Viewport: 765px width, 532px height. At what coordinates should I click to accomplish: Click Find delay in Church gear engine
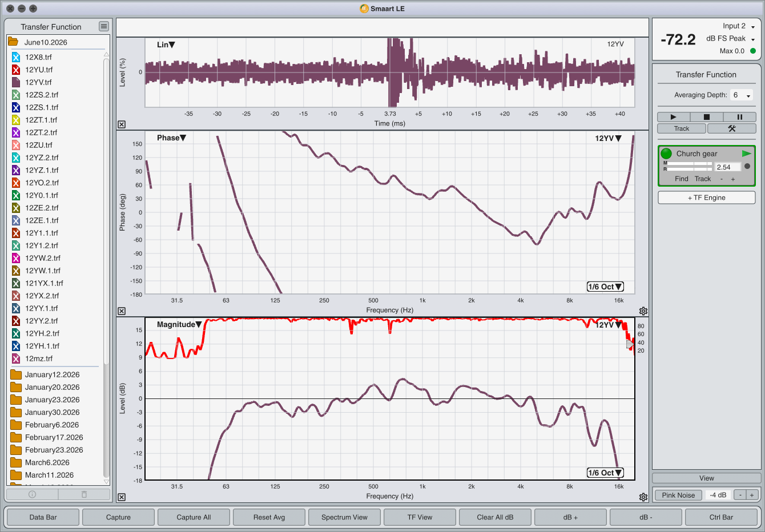pyautogui.click(x=682, y=179)
